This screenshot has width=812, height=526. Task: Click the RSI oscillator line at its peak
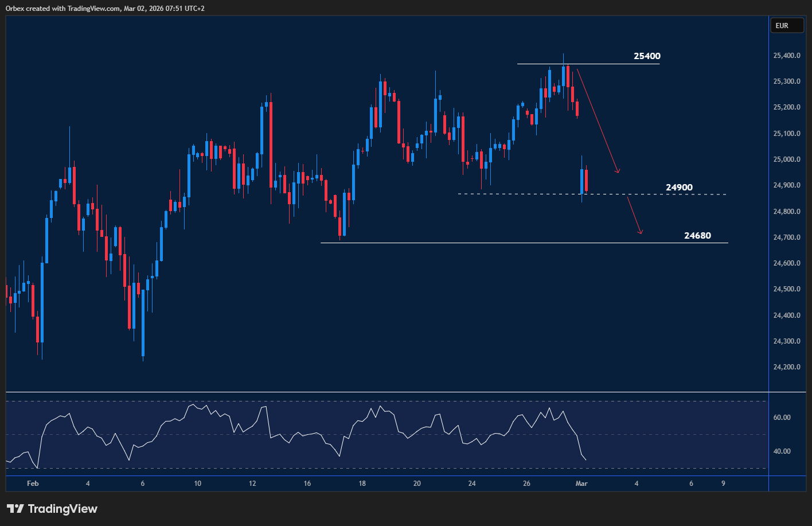point(192,404)
